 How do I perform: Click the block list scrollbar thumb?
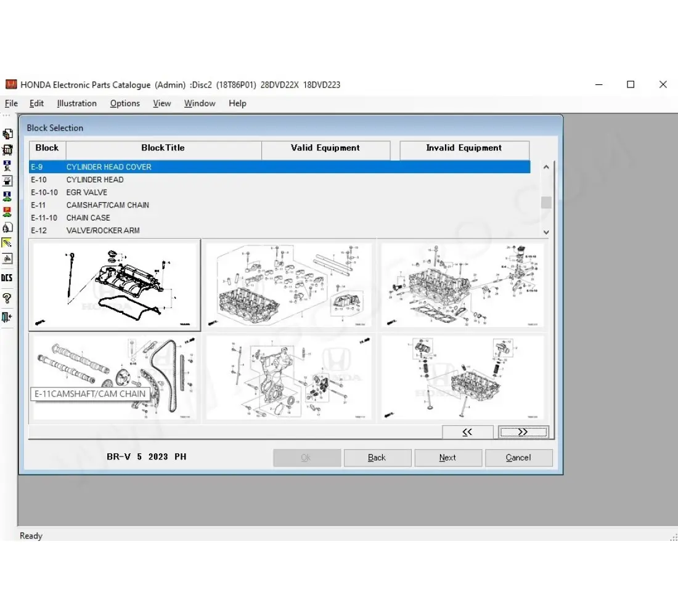click(546, 202)
